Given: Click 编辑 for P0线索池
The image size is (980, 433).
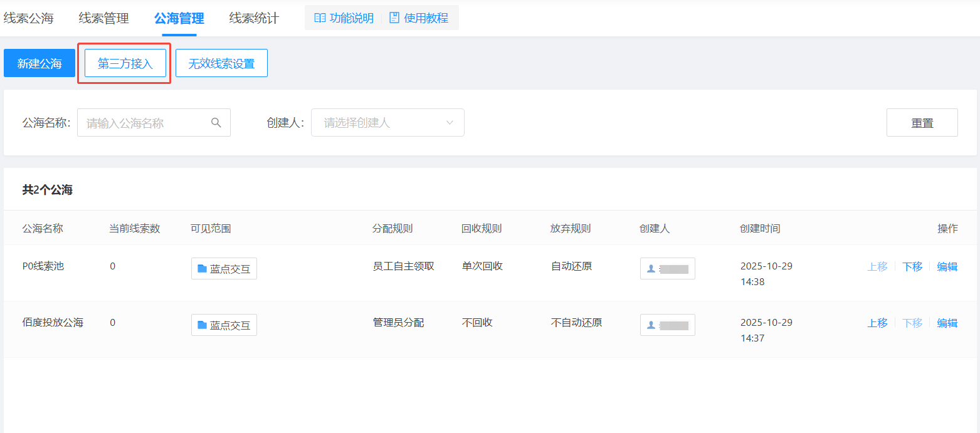Looking at the screenshot, I should point(947,266).
